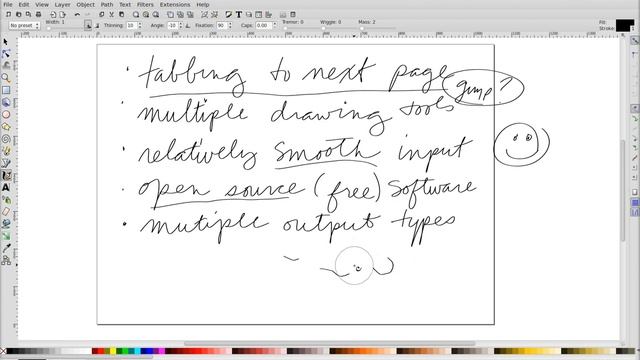Screen dimensions: 640x360
Task: Open the Help menu
Action: coord(203,4)
